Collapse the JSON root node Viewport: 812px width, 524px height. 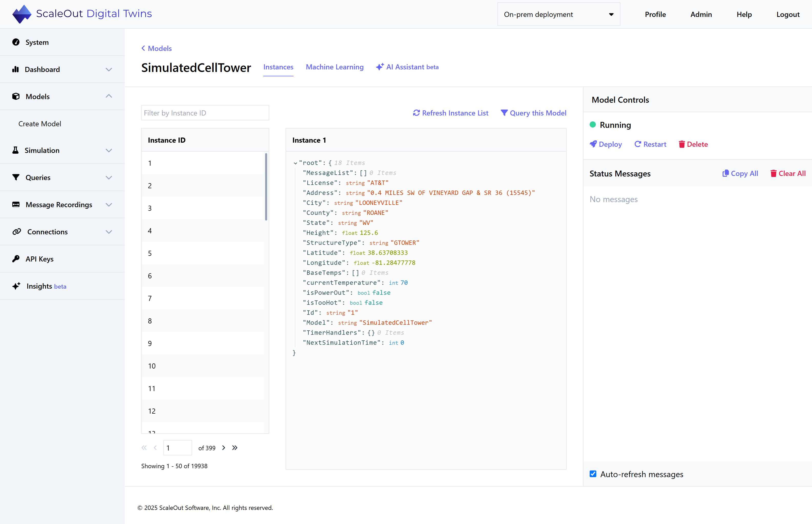click(295, 163)
